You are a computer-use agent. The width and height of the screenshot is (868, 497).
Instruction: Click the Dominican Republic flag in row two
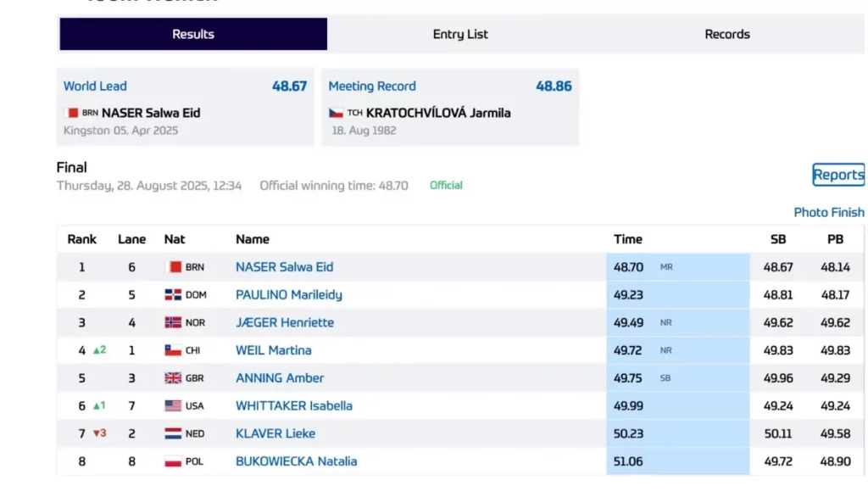[173, 295]
